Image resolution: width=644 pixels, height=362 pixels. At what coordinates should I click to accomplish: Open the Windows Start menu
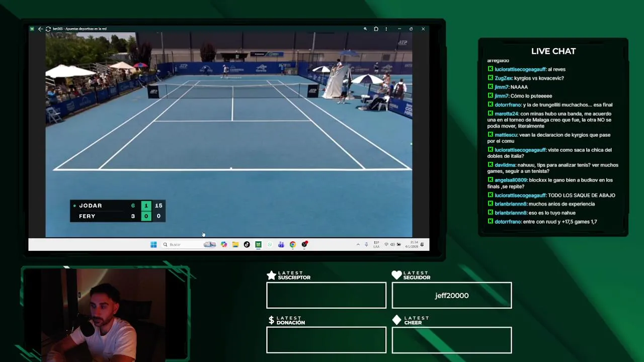click(153, 244)
